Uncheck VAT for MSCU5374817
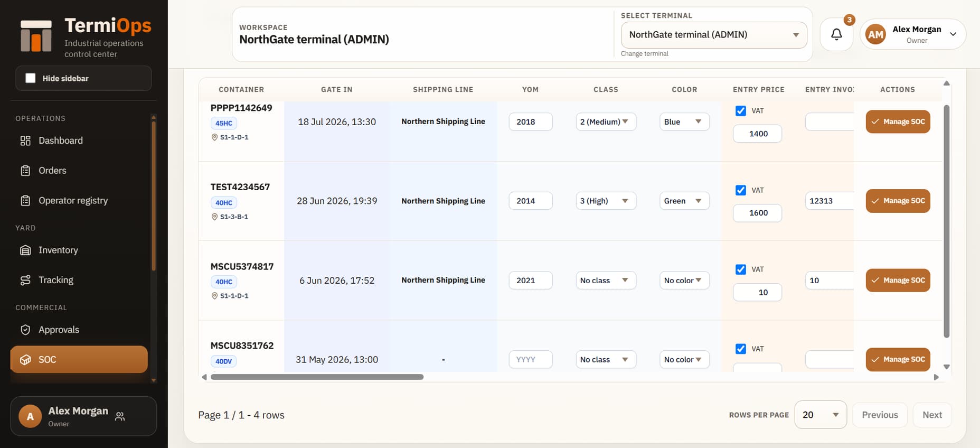980x448 pixels. [x=741, y=269]
